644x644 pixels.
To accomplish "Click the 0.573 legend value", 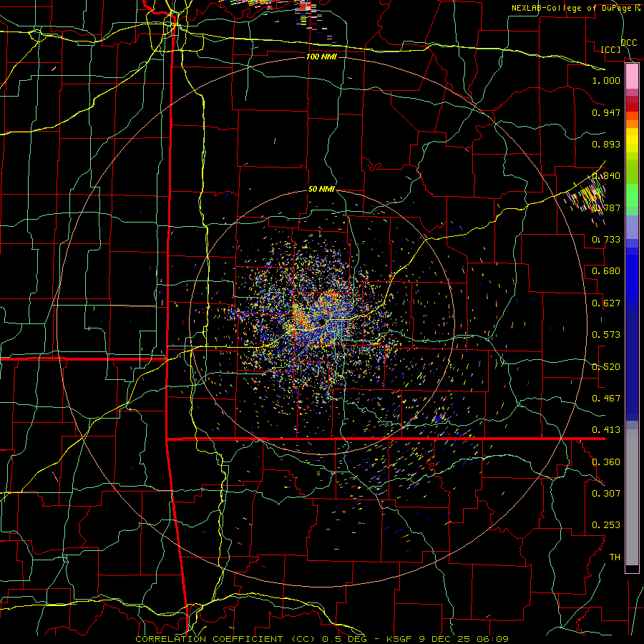I will pyautogui.click(x=606, y=335).
